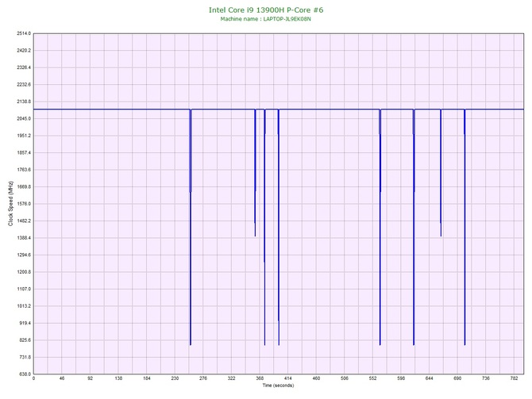Viewport: 532px width, 399px height.
Task: Select the 1294.6 clock axis value
Action: [x=24, y=255]
